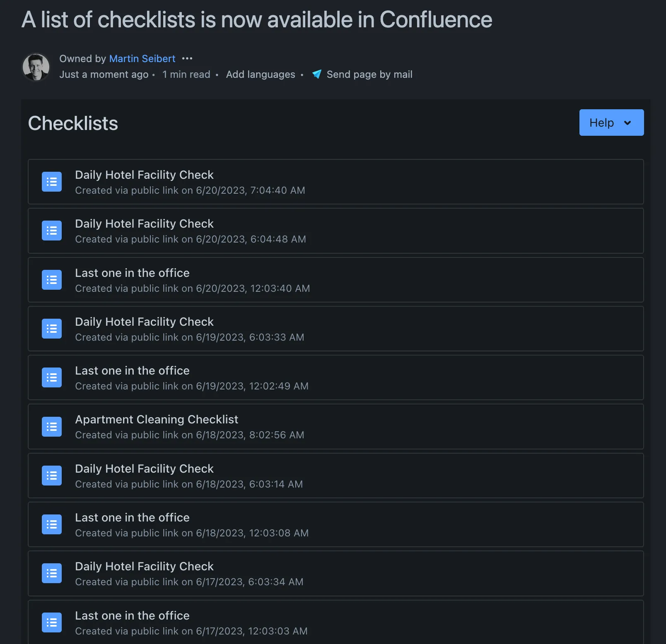Open Daily Hotel Facility Check created 7:04:40 AM

click(144, 175)
